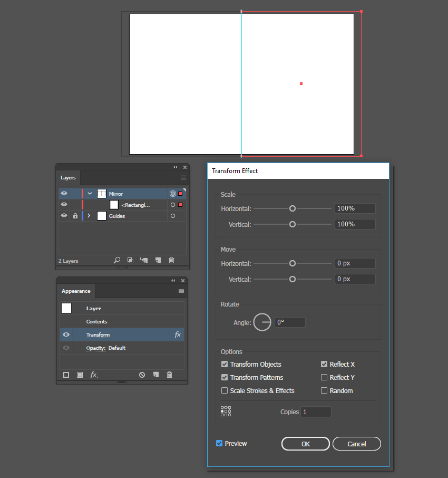This screenshot has height=478, width=448.
Task: Expand the Guides layer
Action: [89, 216]
